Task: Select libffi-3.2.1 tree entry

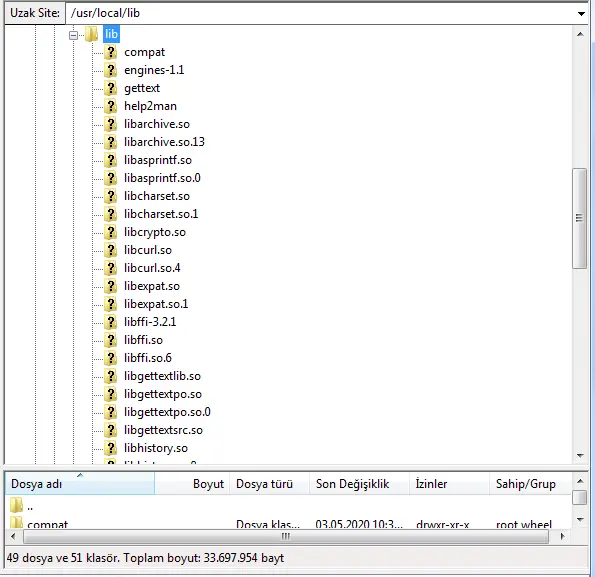Action: pyautogui.click(x=150, y=322)
